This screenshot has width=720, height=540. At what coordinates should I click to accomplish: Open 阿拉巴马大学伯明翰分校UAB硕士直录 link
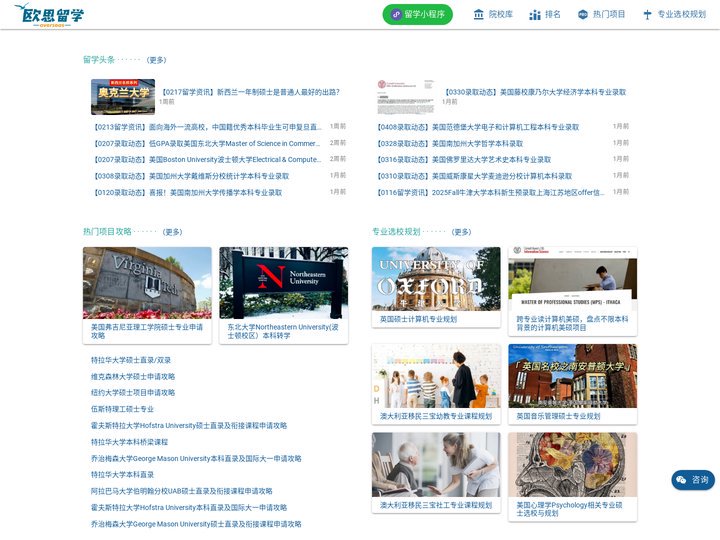pos(181,491)
